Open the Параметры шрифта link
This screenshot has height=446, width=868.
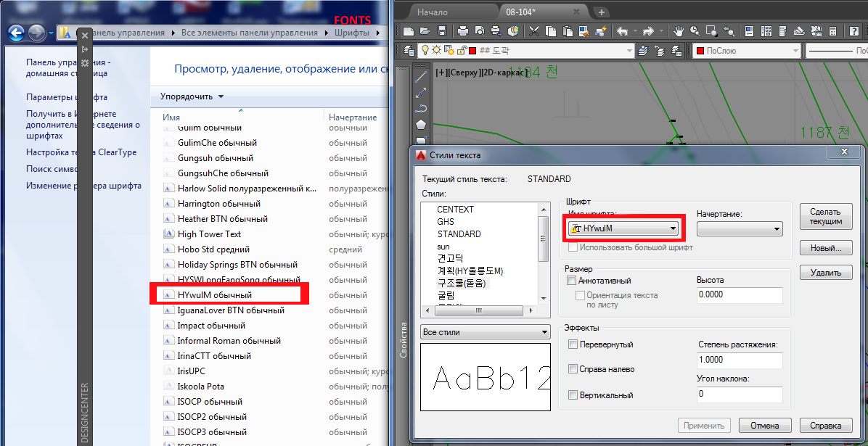pyautogui.click(x=67, y=97)
